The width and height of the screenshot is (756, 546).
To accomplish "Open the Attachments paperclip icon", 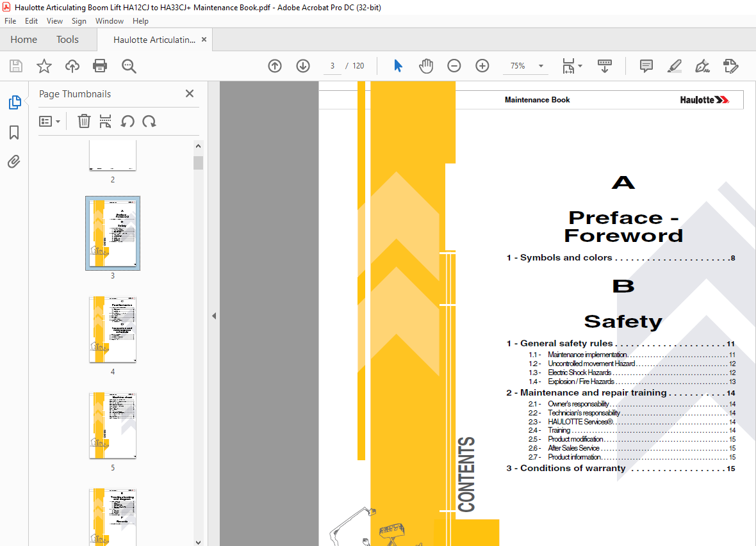I will click(14, 161).
